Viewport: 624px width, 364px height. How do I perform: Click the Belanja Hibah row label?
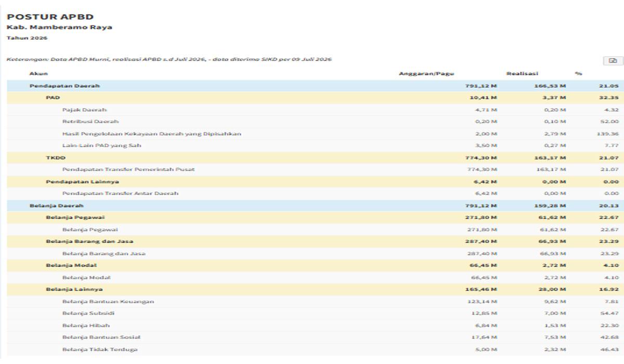86,325
